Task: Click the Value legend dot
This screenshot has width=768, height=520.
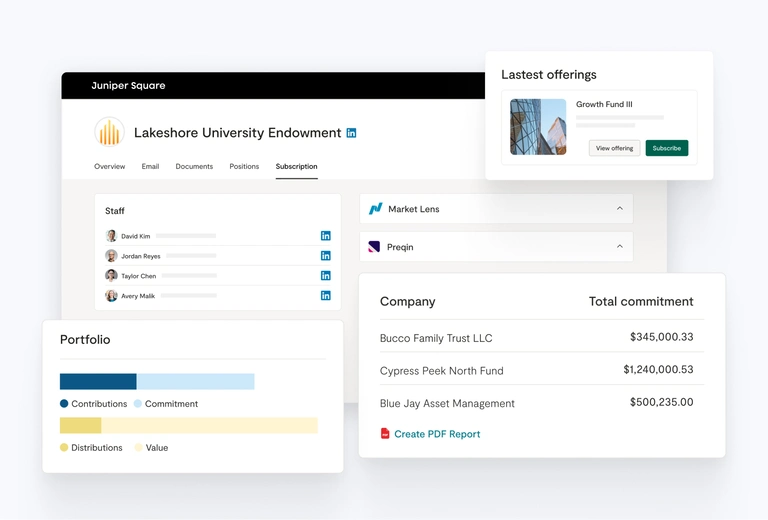Action: pos(138,448)
